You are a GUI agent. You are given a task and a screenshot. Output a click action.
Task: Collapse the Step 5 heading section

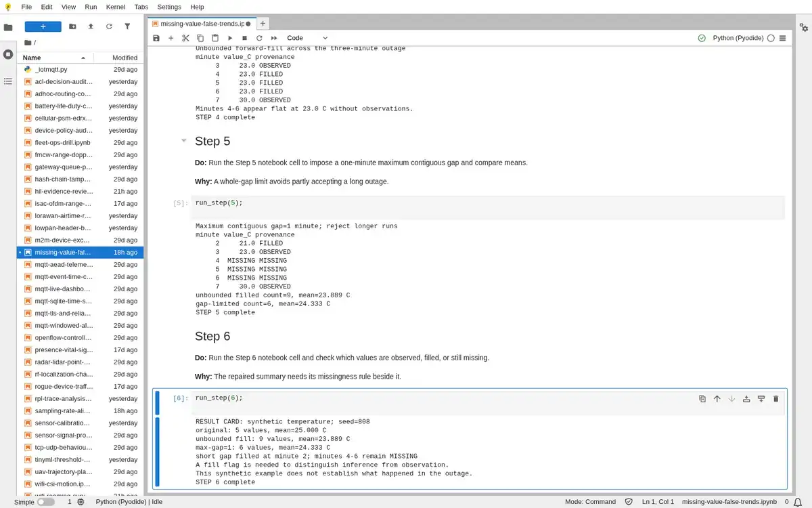point(183,141)
